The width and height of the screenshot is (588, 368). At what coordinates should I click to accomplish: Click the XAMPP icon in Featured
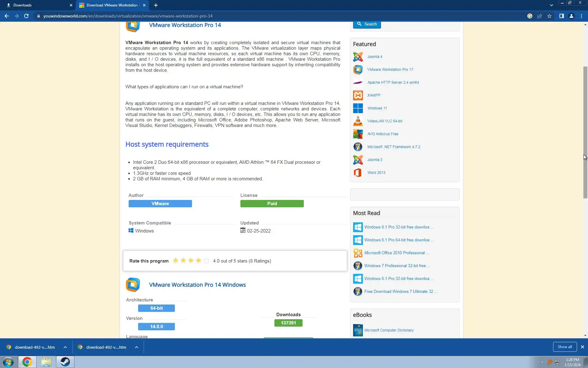point(358,95)
